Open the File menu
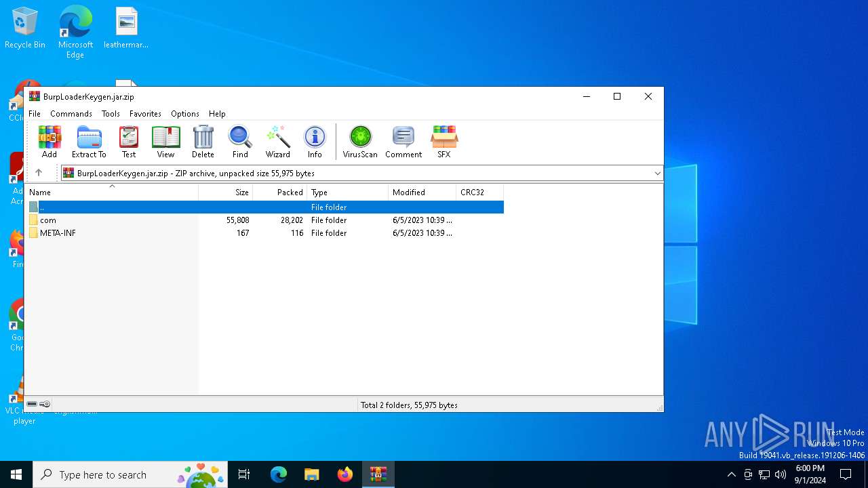The image size is (868, 488). click(x=35, y=114)
